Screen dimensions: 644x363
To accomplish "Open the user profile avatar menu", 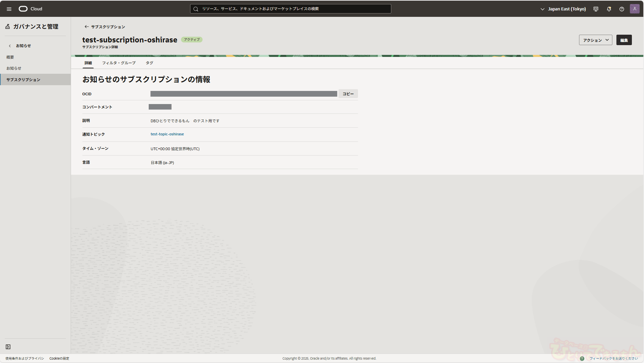I will coord(634,9).
